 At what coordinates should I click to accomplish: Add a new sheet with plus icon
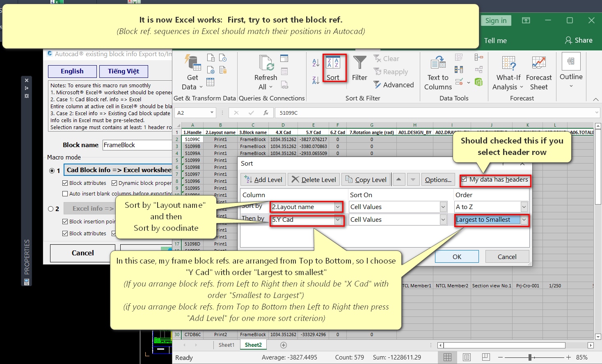click(284, 345)
